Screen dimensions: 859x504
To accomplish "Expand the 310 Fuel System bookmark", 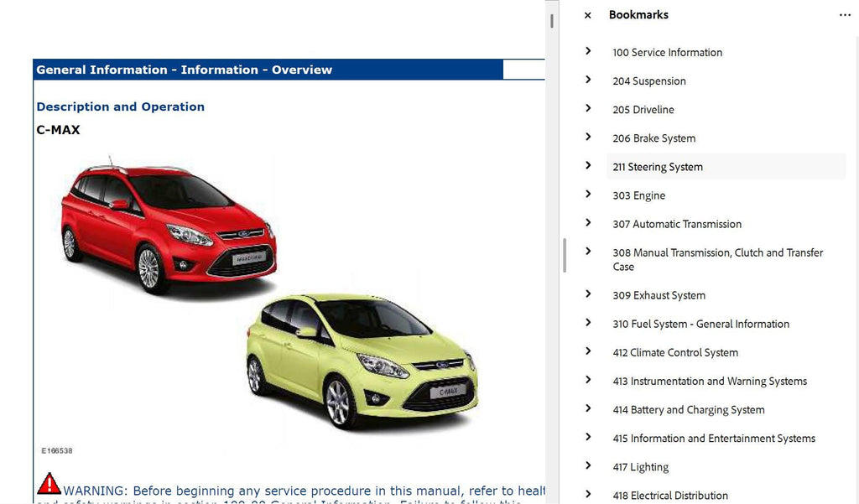I will tap(588, 322).
